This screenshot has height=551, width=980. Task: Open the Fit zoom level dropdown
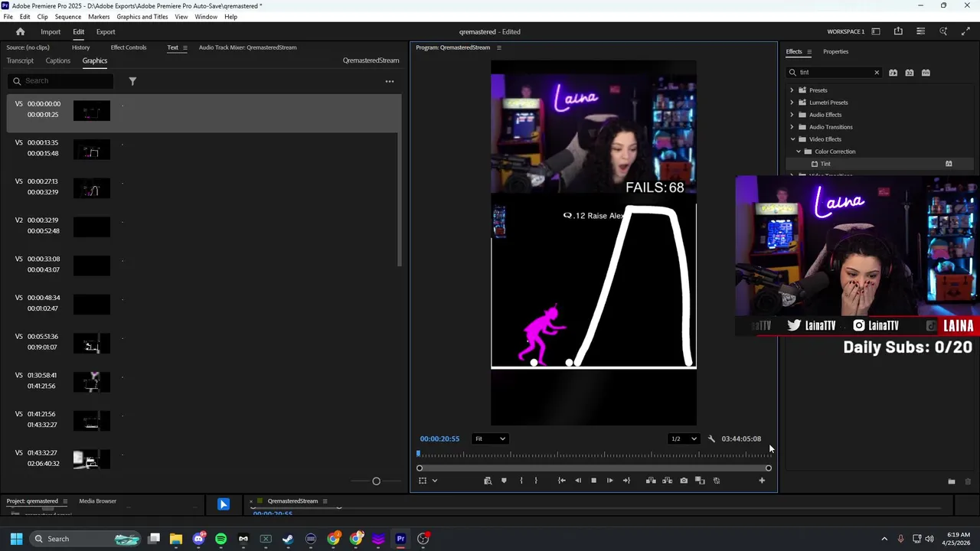tap(490, 439)
